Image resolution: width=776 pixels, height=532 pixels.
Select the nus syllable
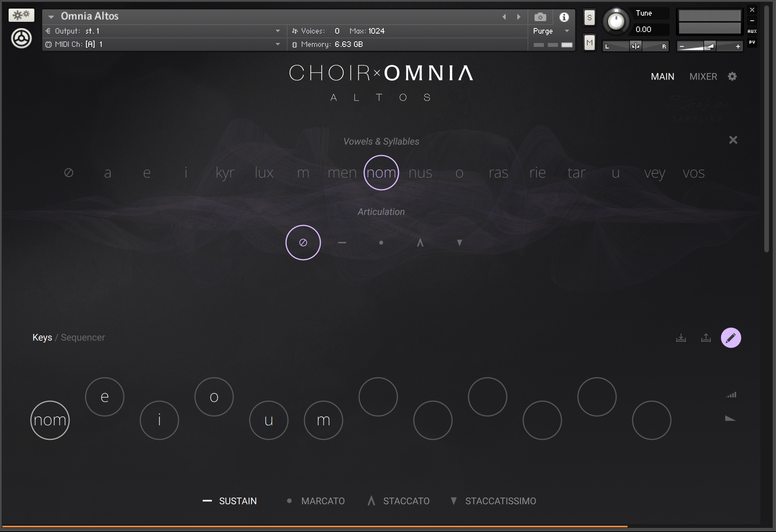coord(420,173)
